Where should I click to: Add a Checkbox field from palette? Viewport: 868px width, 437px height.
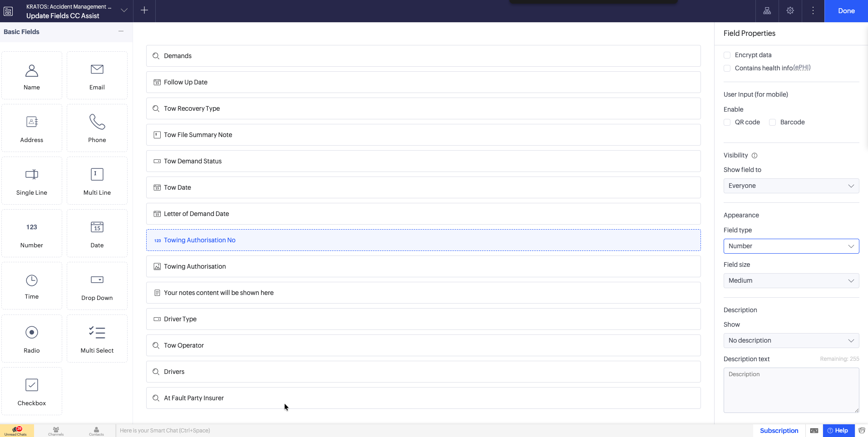click(32, 391)
